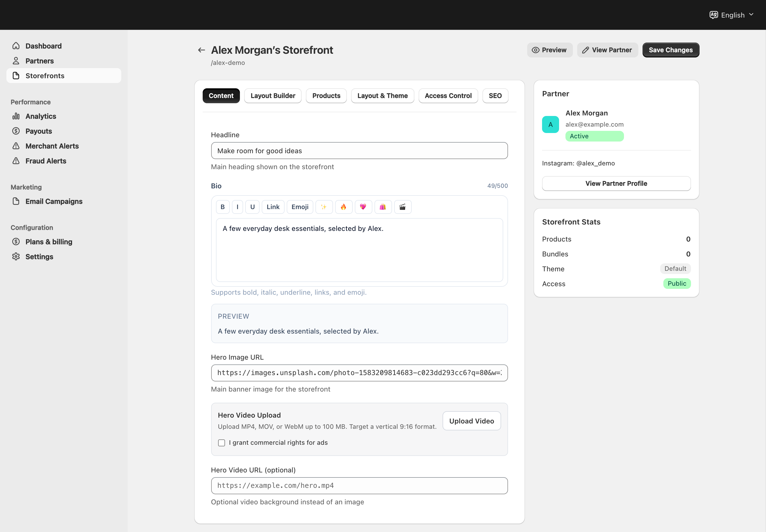This screenshot has width=766, height=532.
Task: Click the partner avatar labeled A
Action: point(550,125)
